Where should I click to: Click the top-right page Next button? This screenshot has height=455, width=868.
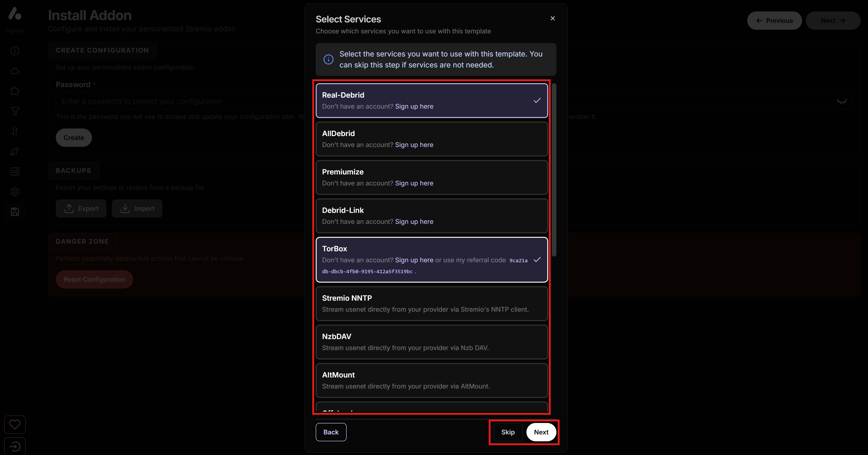(x=833, y=21)
